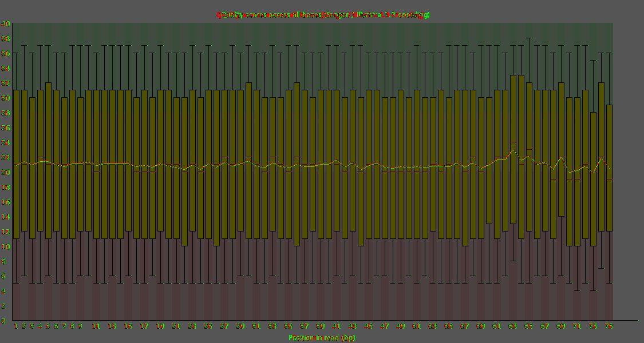Click the y-axis tick label 12
644x343 pixels.
pos(5,232)
